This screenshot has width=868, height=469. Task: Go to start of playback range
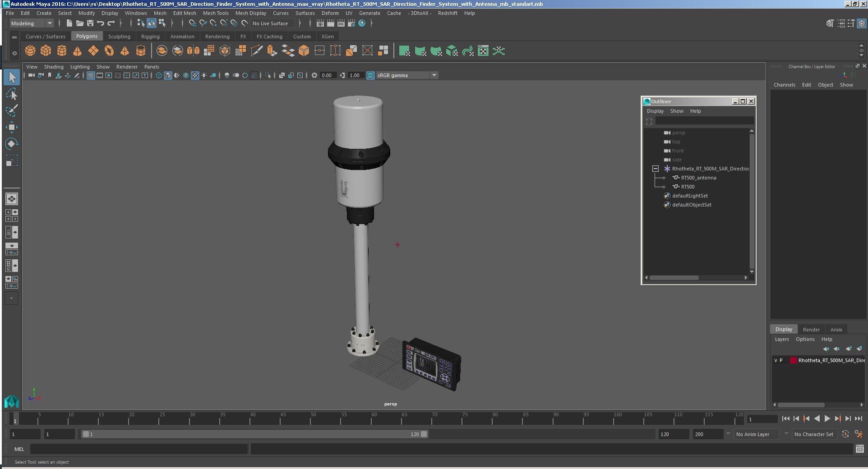[x=786, y=418]
